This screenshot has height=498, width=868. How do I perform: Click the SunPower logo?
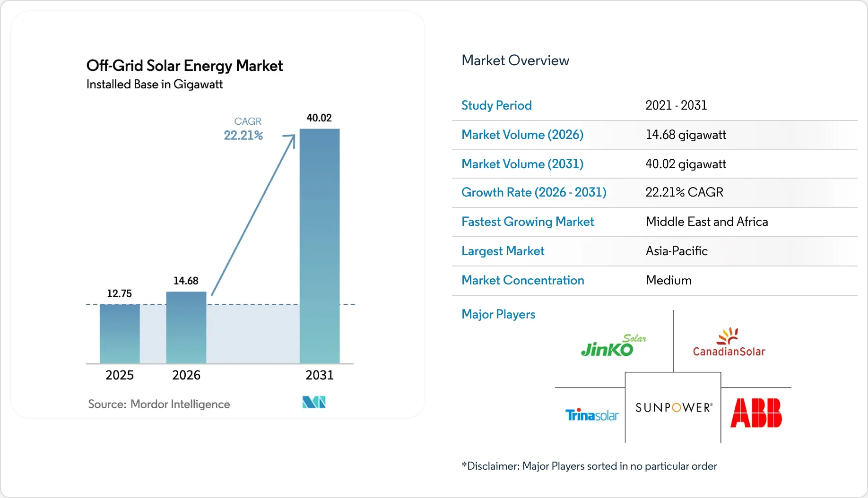coord(674,408)
